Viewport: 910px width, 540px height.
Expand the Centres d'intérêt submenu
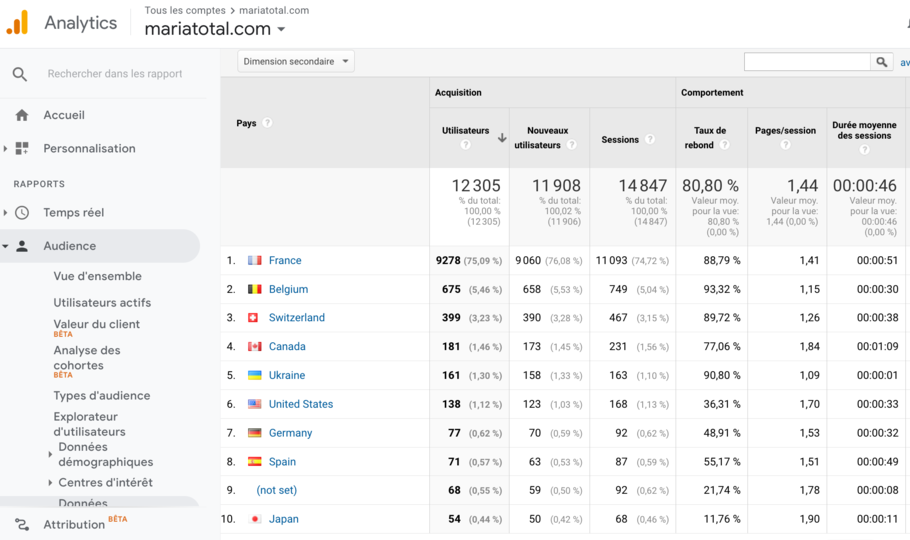[x=51, y=483]
